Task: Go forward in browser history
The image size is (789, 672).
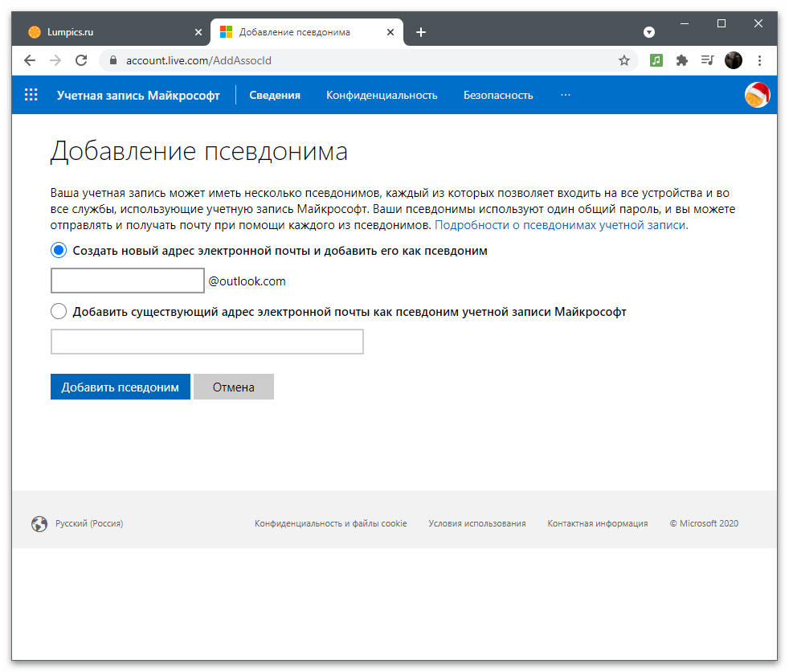Action: 55,60
